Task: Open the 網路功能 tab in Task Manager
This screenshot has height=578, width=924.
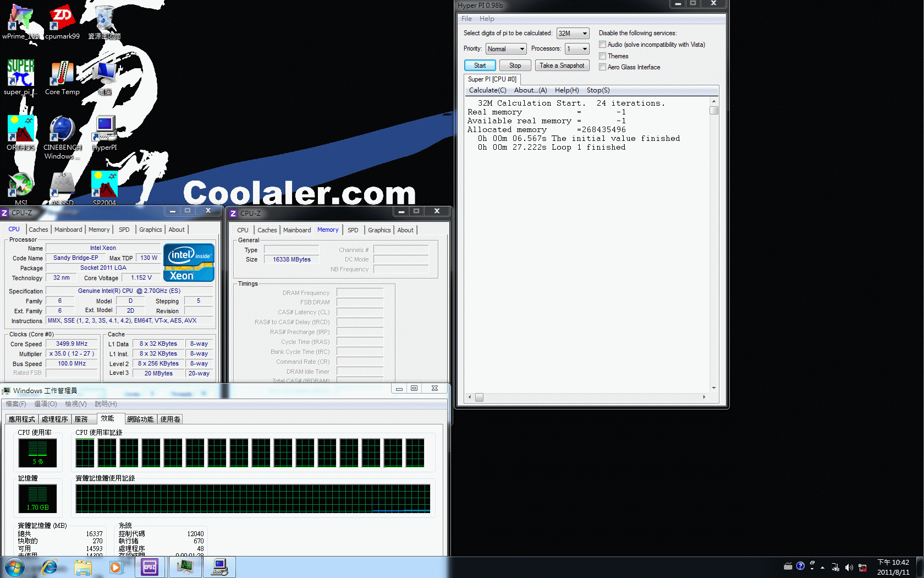Action: (x=141, y=419)
